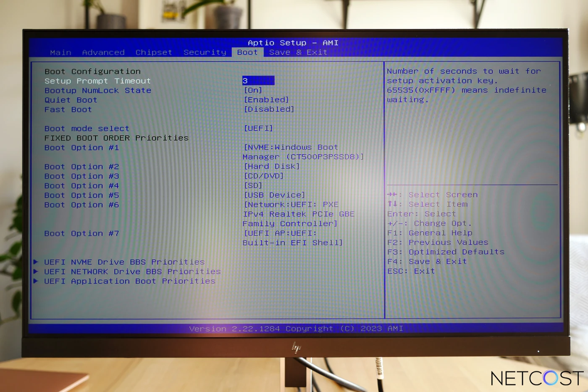Switch to the Advanced tab
The height and width of the screenshot is (392, 588).
[x=103, y=52]
